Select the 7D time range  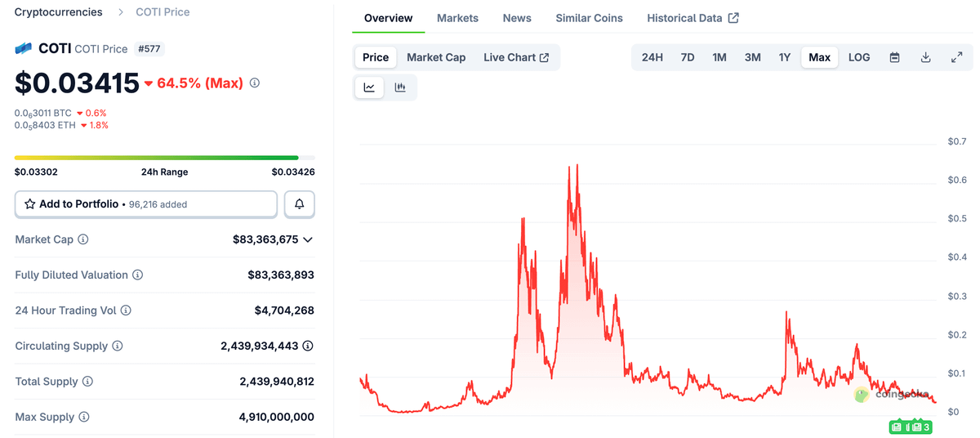688,57
